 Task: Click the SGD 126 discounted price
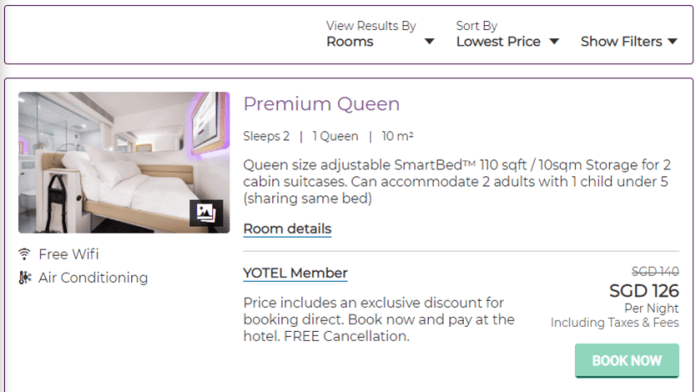point(644,291)
